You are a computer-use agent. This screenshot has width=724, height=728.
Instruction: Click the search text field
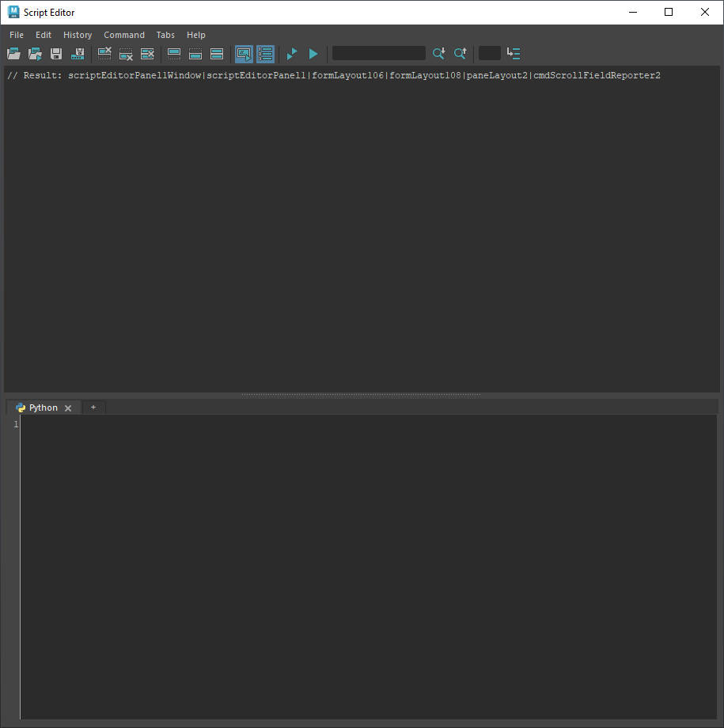(378, 54)
